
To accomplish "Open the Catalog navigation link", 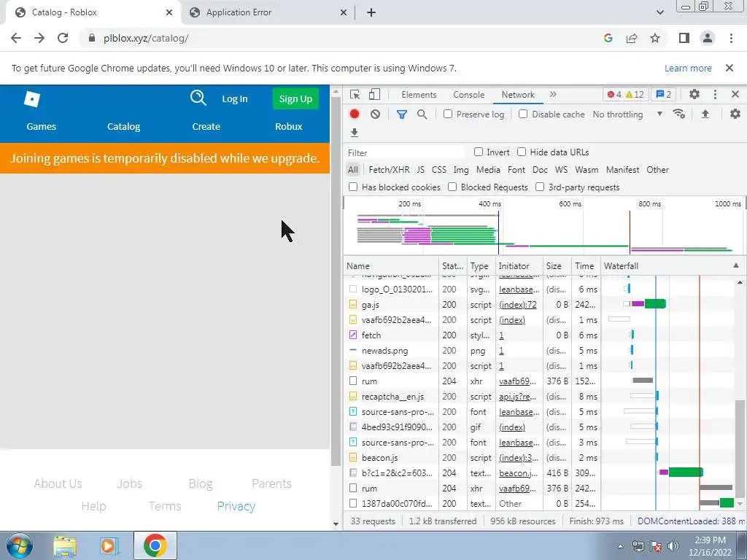I will [x=123, y=127].
